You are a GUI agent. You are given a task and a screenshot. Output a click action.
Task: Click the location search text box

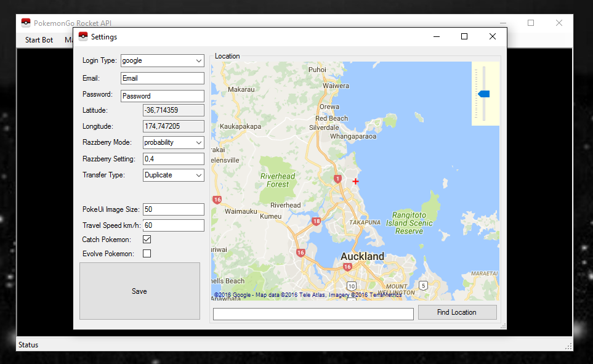pyautogui.click(x=313, y=314)
